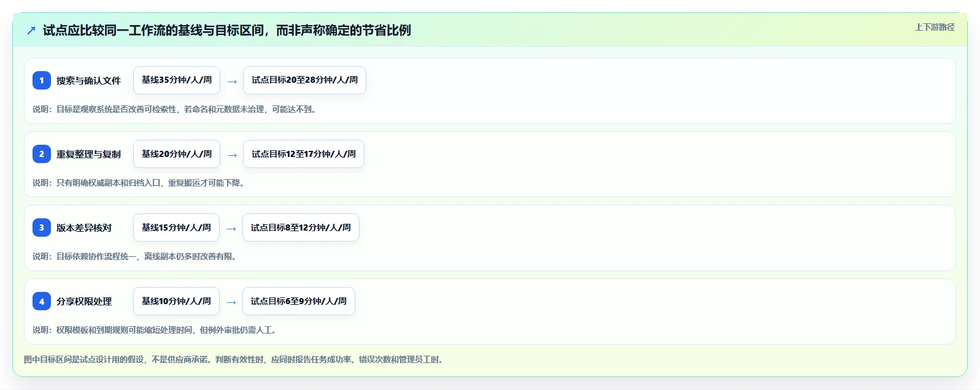Click the arrow after 基线35分钟/人/周
Viewport: 980px width, 390px height.
(232, 81)
